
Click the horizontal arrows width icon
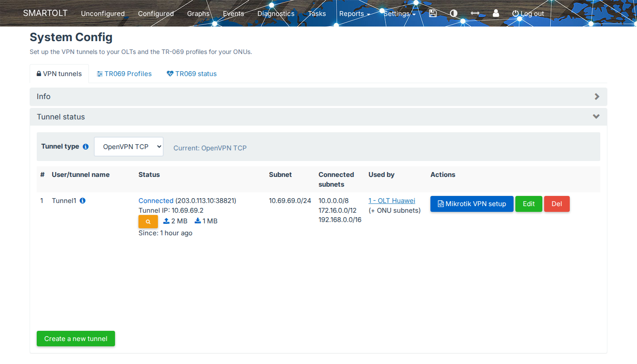coord(475,13)
